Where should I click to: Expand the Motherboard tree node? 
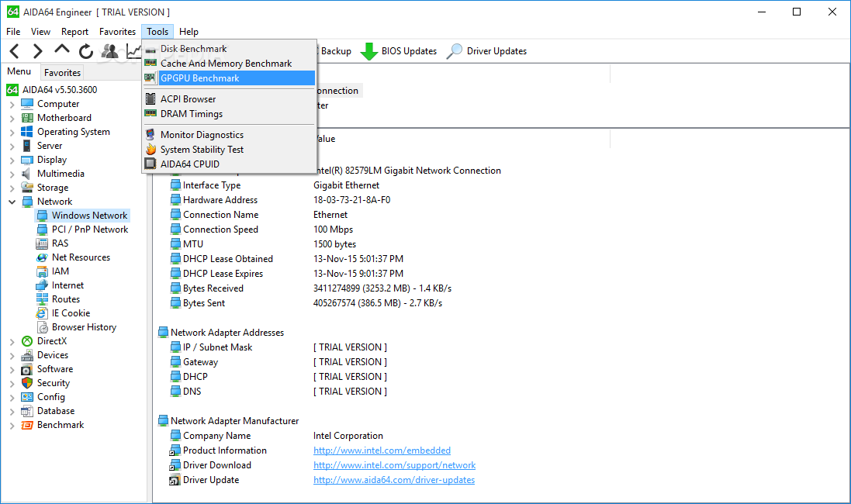12,119
